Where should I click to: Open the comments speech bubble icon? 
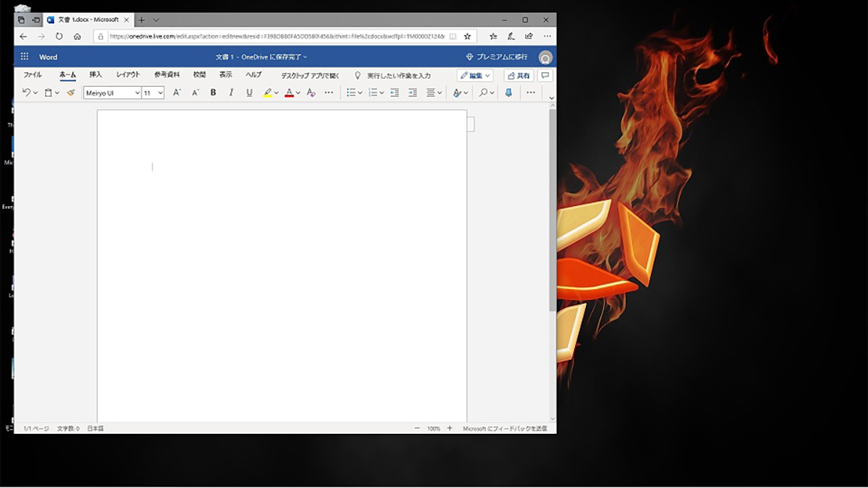coord(546,75)
